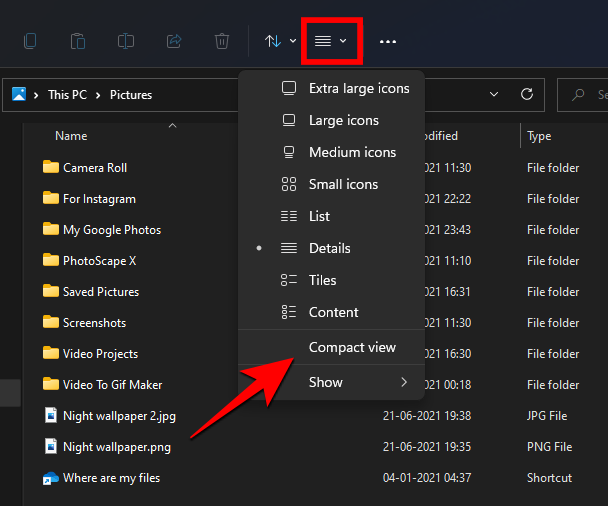Click the Share icon in toolbar
Image resolution: width=608 pixels, height=506 pixels.
coord(174,41)
